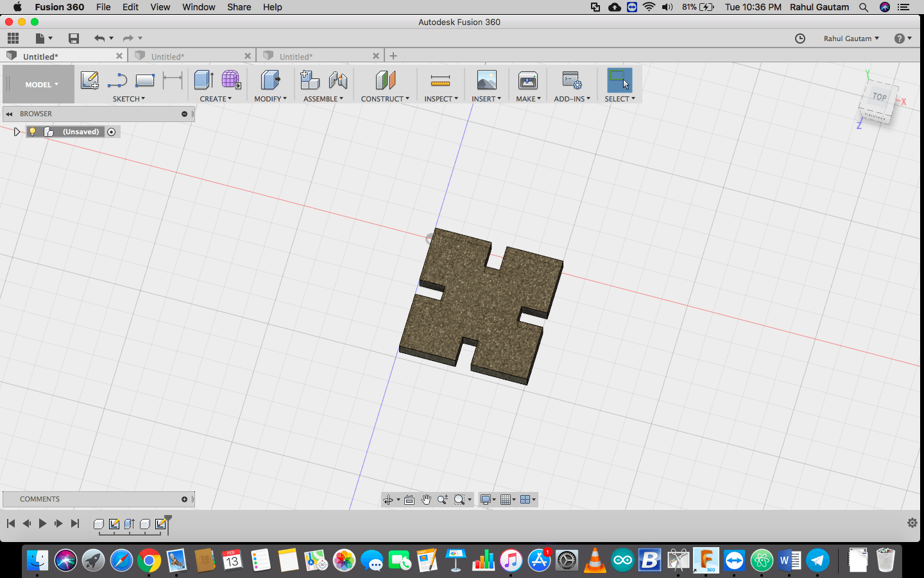Open timeline settings gear
924x578 pixels.
912,523
